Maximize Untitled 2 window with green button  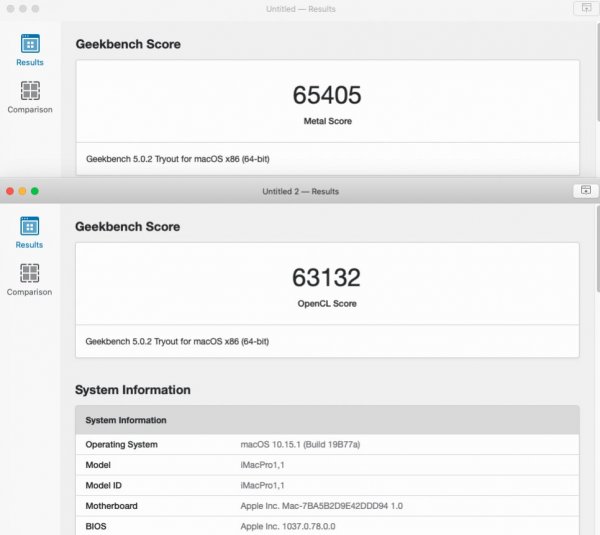tap(35, 191)
